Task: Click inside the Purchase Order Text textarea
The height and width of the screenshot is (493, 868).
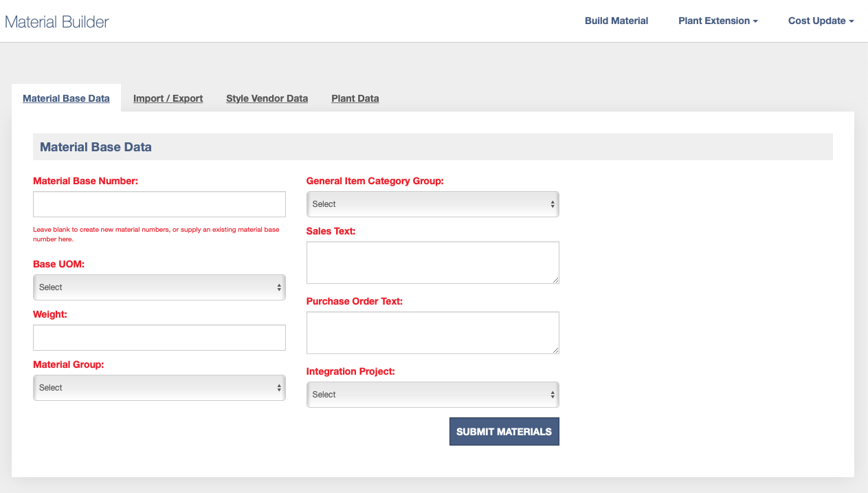Action: tap(433, 333)
